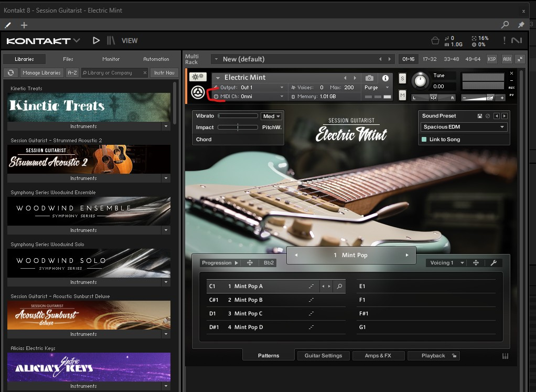The width and height of the screenshot is (536, 392).
Task: Click the Instr Nav button
Action: click(164, 73)
